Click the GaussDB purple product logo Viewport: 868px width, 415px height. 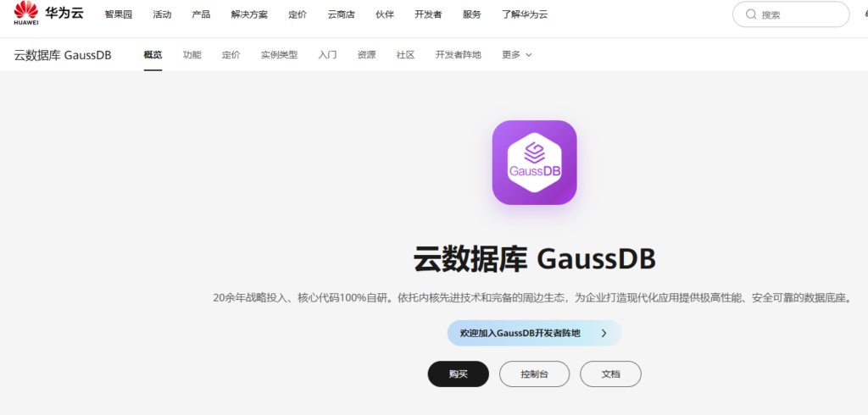coord(534,163)
